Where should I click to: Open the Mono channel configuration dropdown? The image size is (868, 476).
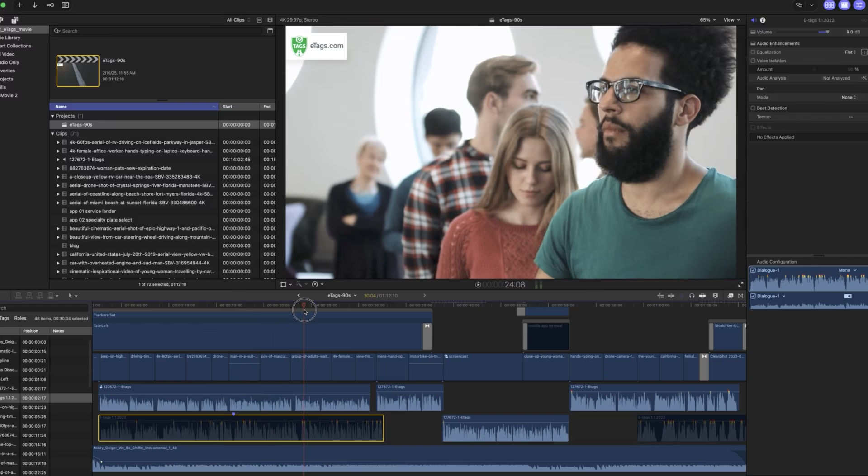(848, 270)
